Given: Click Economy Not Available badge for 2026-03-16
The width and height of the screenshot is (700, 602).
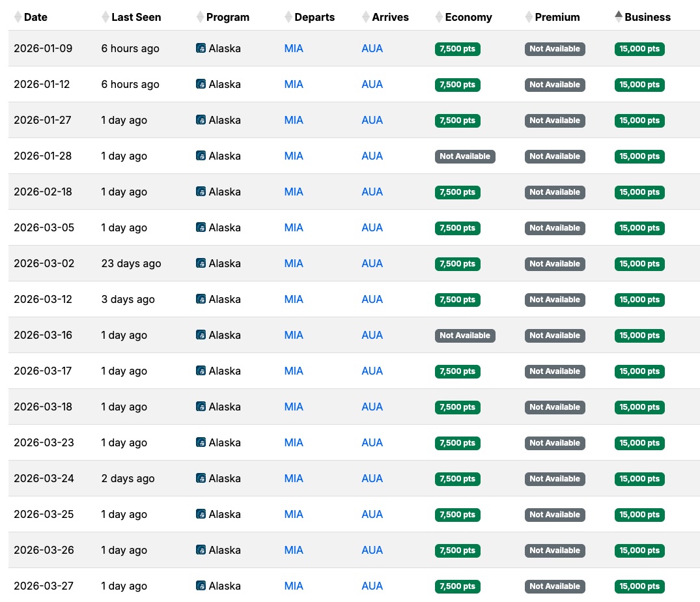Looking at the screenshot, I should point(465,336).
